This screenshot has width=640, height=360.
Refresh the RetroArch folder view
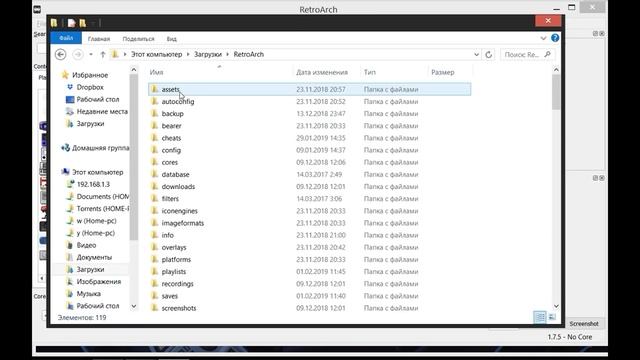pos(489,54)
